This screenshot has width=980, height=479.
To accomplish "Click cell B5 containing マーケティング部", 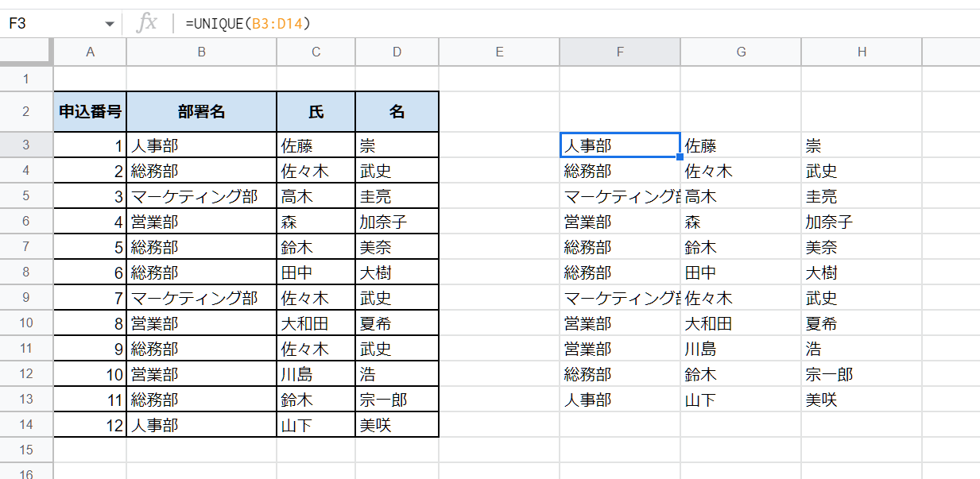I will [x=200, y=195].
